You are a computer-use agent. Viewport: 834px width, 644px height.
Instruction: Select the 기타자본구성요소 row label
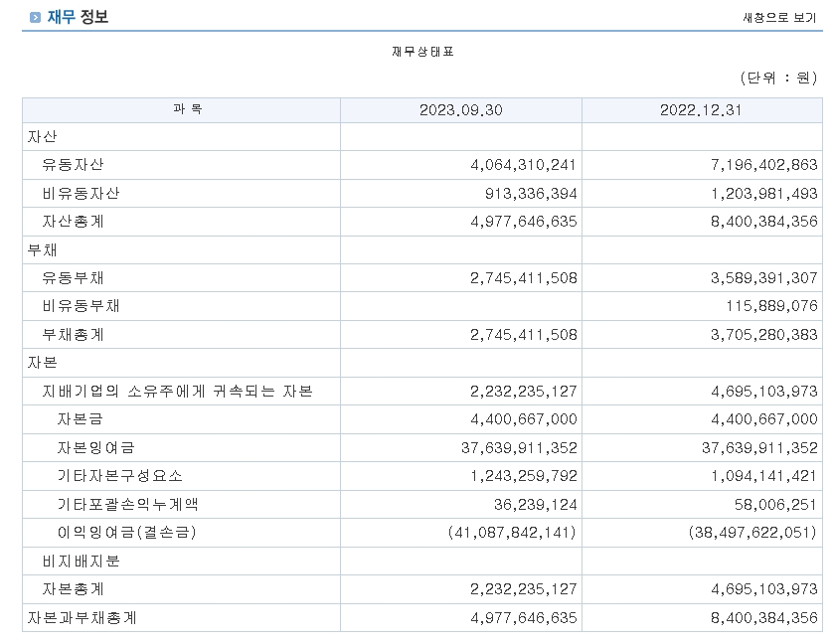[x=119, y=476]
